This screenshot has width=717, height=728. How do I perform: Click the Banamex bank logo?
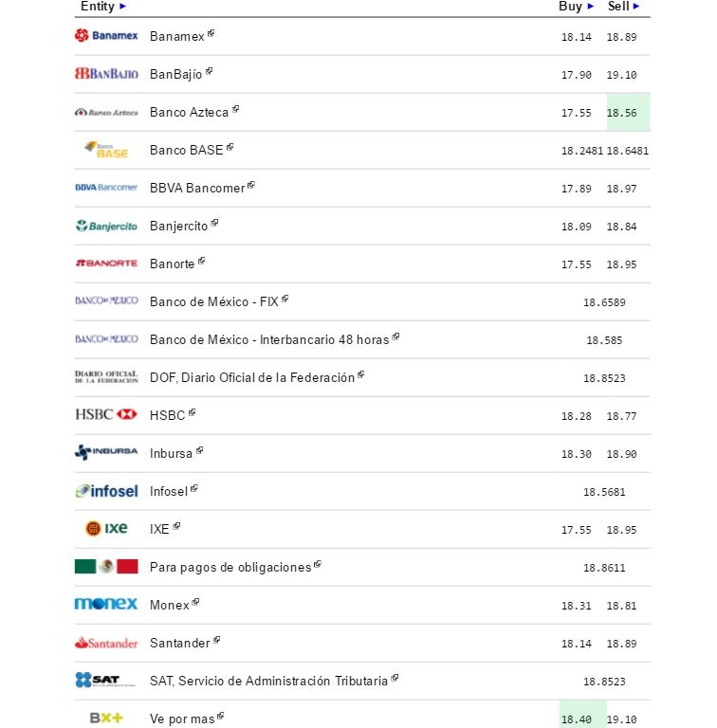106,36
